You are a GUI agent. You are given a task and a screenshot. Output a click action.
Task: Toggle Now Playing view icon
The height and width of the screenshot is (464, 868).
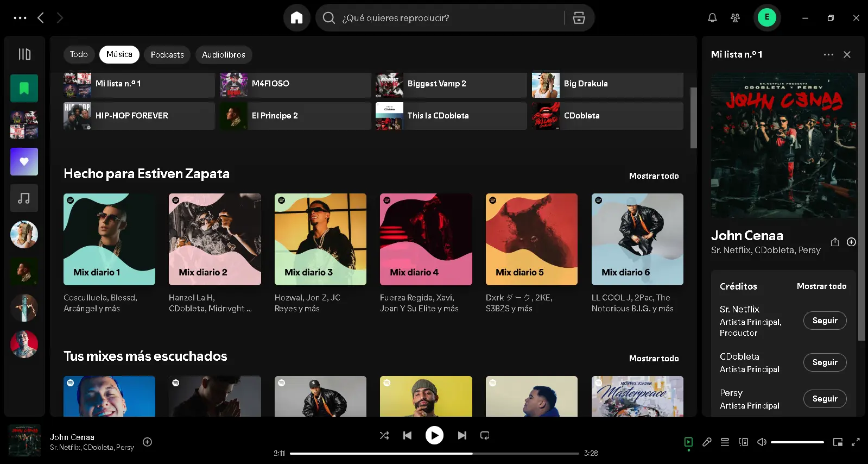tap(688, 442)
